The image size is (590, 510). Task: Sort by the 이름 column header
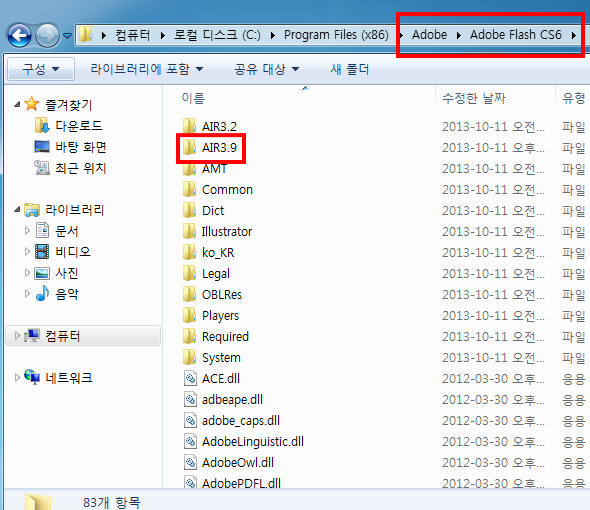tap(193, 98)
